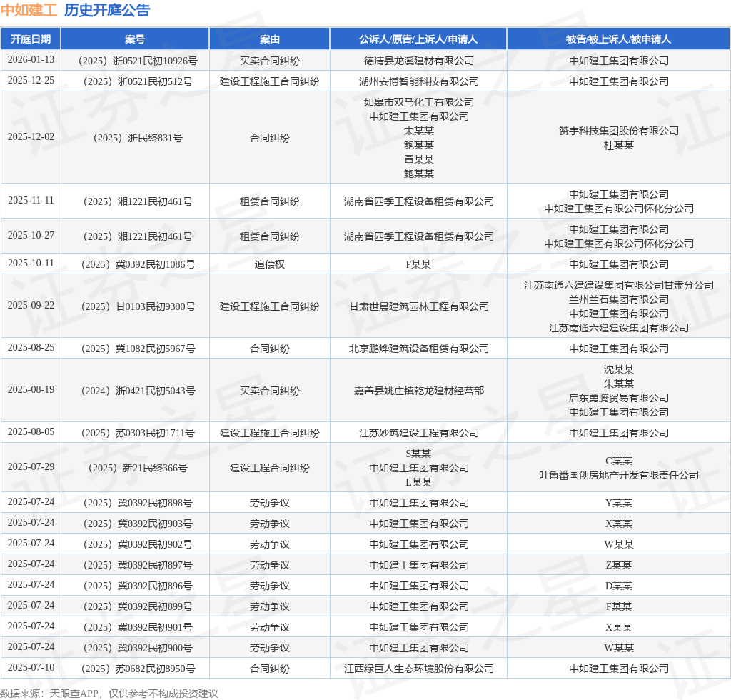This screenshot has height=700, width=731.
Task: Click date cell 2025-12-25
Action: [31, 80]
